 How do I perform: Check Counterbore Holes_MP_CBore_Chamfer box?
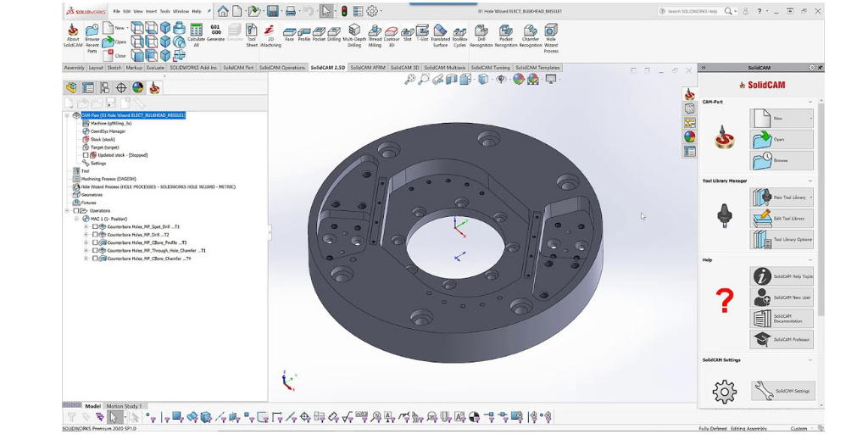95,259
